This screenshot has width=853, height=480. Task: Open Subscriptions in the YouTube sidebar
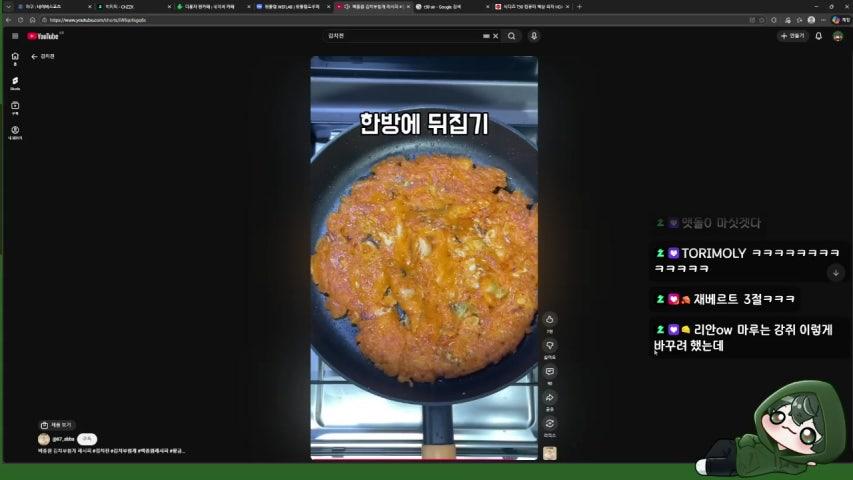click(15, 108)
